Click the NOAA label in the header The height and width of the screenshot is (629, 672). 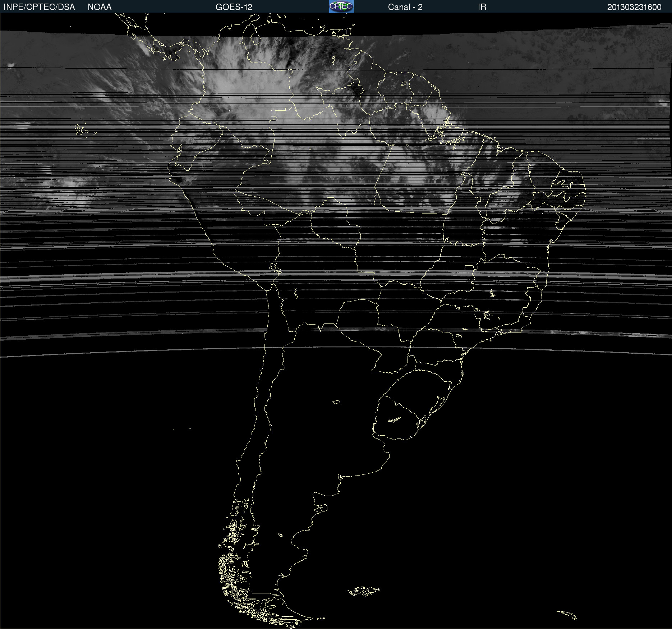100,7
